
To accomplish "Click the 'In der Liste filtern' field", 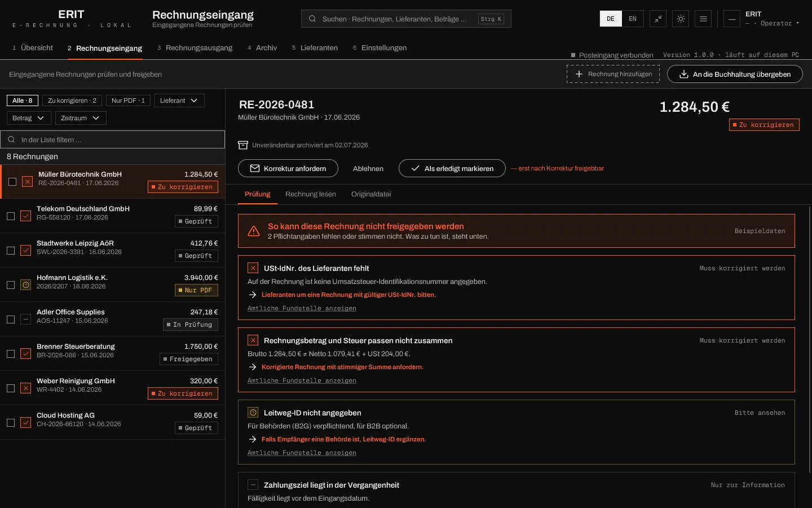I will tap(113, 139).
